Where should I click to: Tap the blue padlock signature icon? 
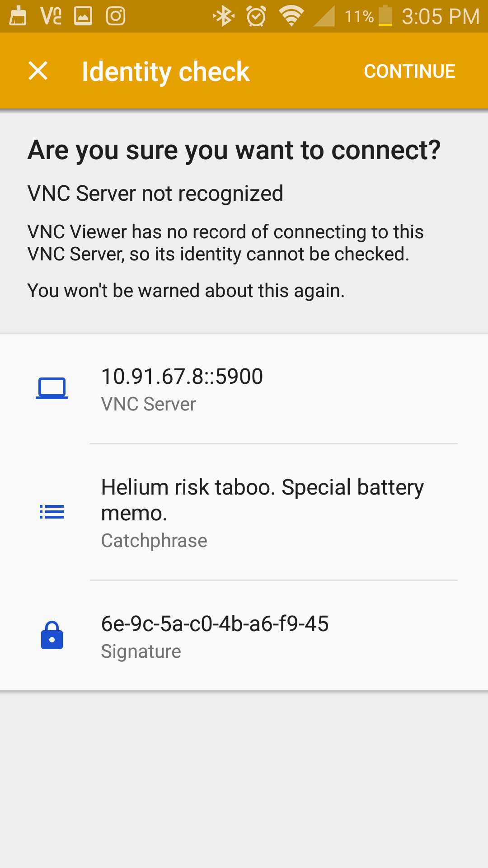coord(52,635)
